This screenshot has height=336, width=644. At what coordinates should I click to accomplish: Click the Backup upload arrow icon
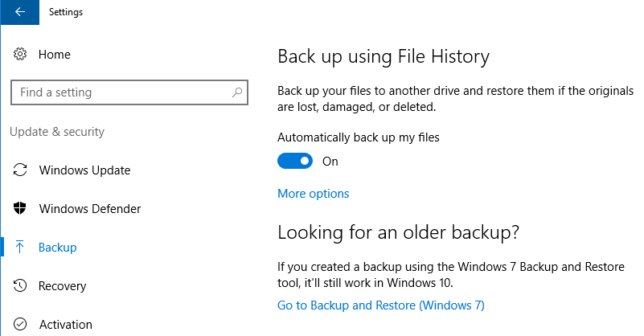coord(19,248)
